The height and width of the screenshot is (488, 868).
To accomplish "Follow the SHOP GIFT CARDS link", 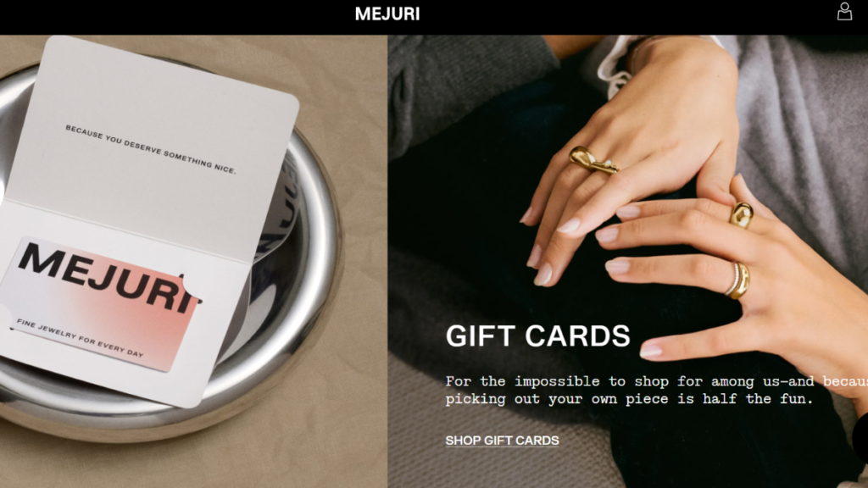I will pos(502,441).
